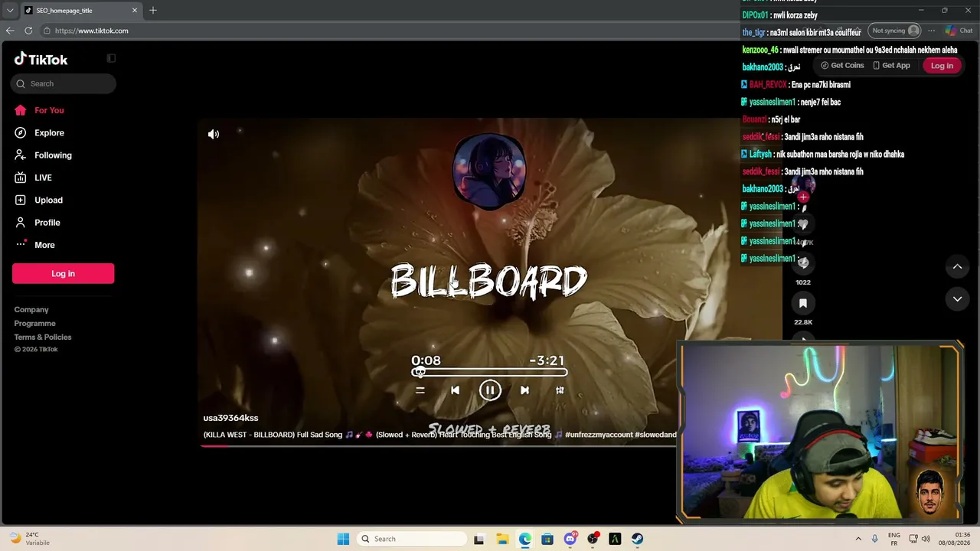Image resolution: width=980 pixels, height=551 pixels.
Task: Click the pink Log in button in the sidebar
Action: pos(63,273)
